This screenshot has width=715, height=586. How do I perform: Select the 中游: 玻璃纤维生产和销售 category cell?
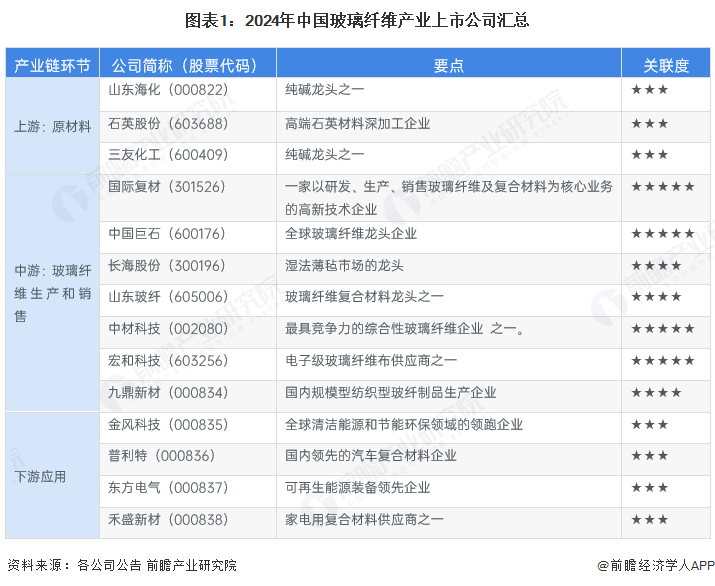click(52, 292)
